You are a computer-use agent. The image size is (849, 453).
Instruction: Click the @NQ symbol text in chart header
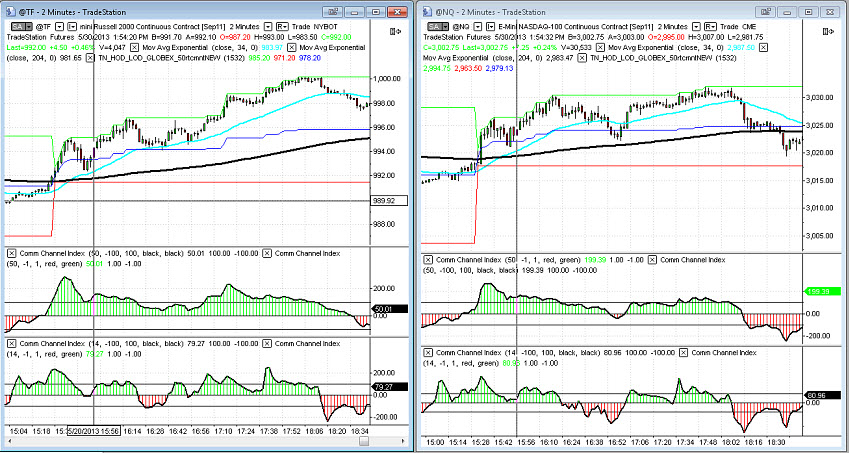[461, 27]
